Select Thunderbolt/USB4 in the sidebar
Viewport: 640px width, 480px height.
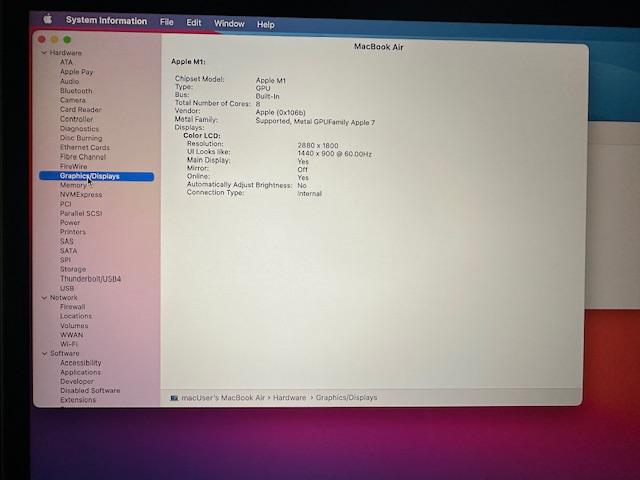click(91, 279)
